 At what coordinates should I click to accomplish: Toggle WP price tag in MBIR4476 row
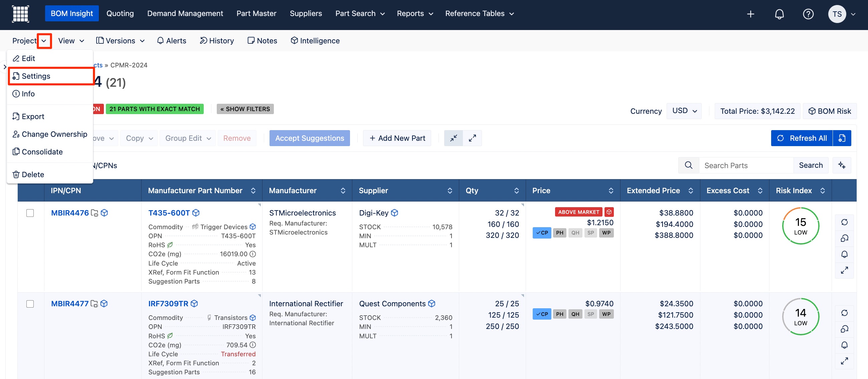coord(606,233)
